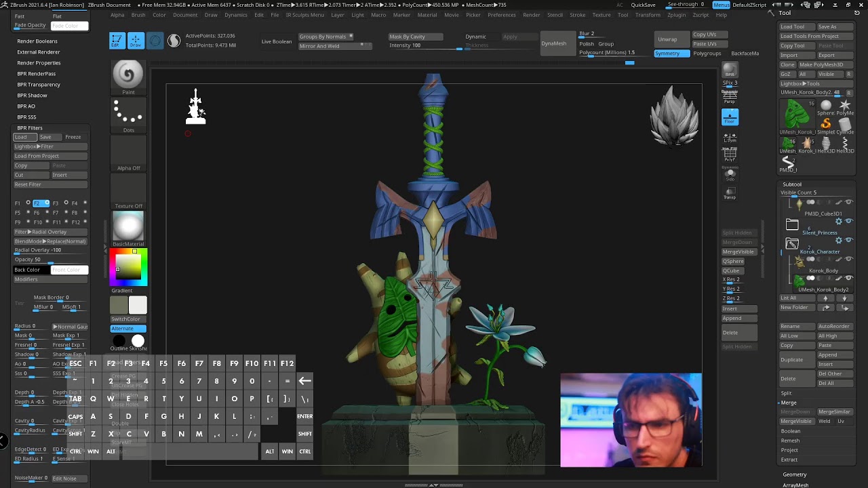Viewport: 868px width, 488px height.
Task: Open the Preferences menu
Action: point(502,15)
